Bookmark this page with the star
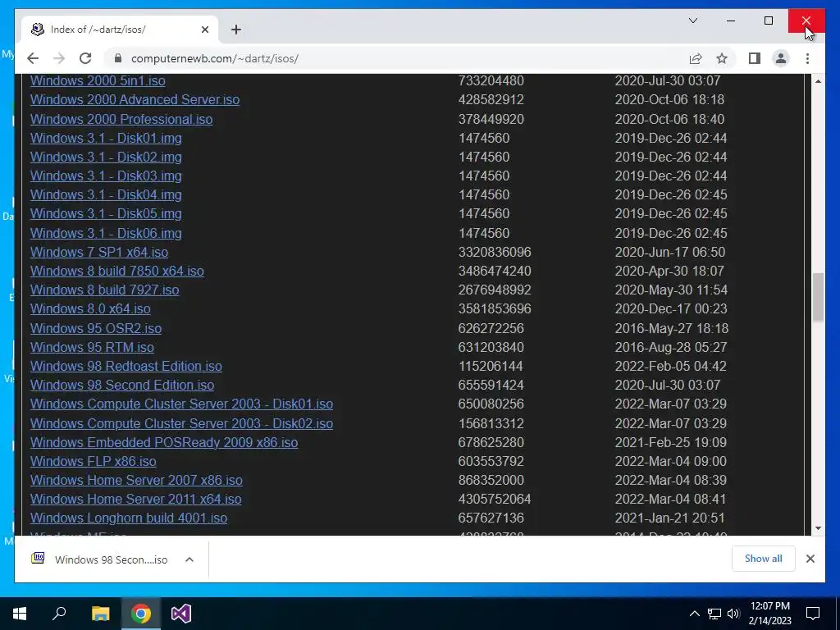This screenshot has height=630, width=840. click(722, 58)
